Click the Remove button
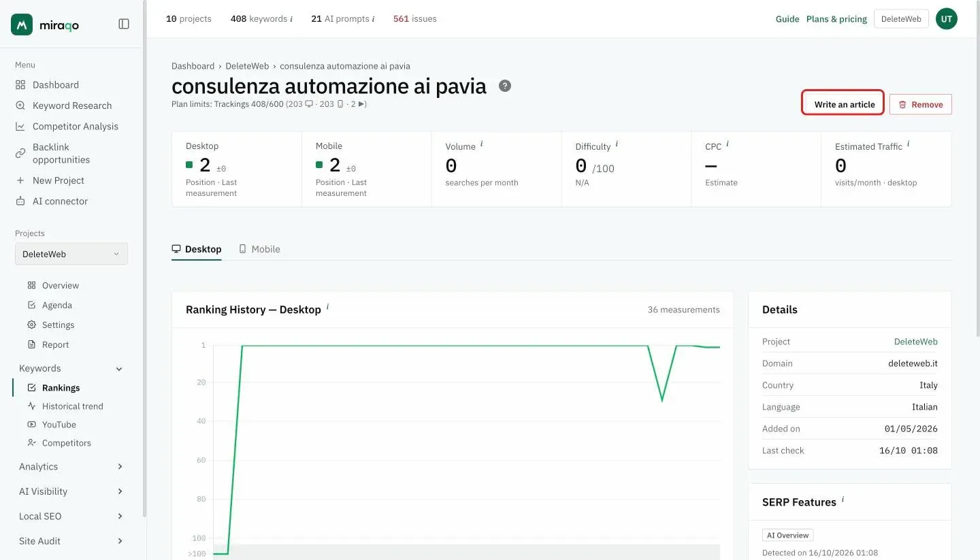The width and height of the screenshot is (980, 560). coord(920,104)
